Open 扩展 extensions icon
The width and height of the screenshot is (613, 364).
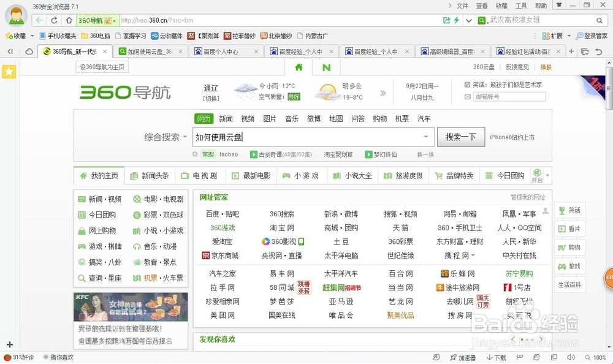point(546,36)
